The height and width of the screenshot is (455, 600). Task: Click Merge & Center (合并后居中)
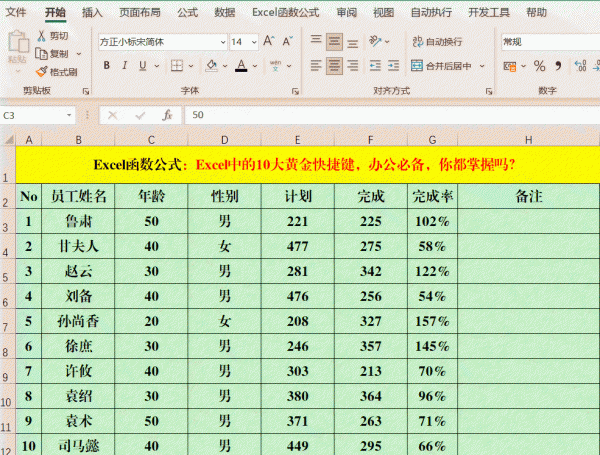point(441,66)
